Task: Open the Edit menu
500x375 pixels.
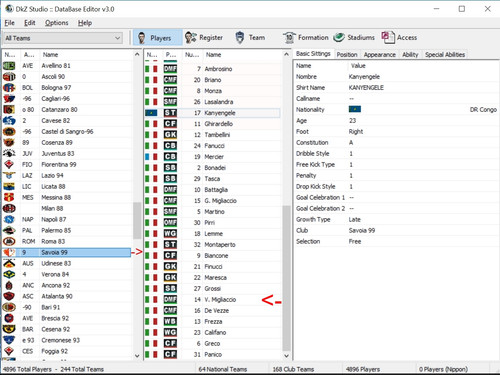Action: point(30,23)
